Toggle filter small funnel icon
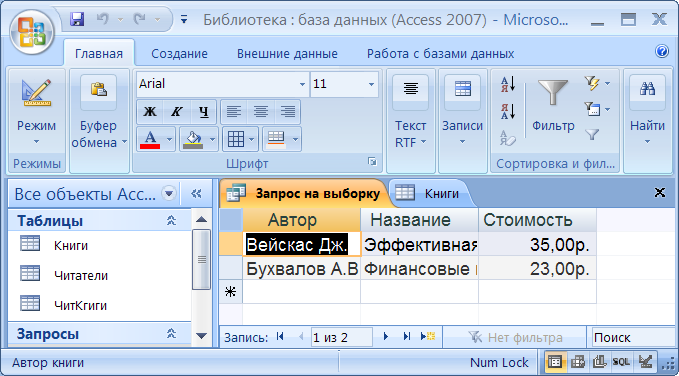Viewport: 679px width, 376px height. 591,135
